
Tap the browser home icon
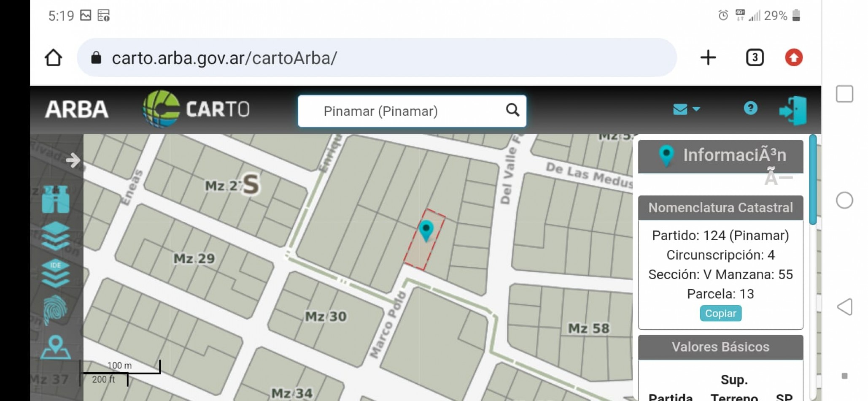tap(54, 57)
